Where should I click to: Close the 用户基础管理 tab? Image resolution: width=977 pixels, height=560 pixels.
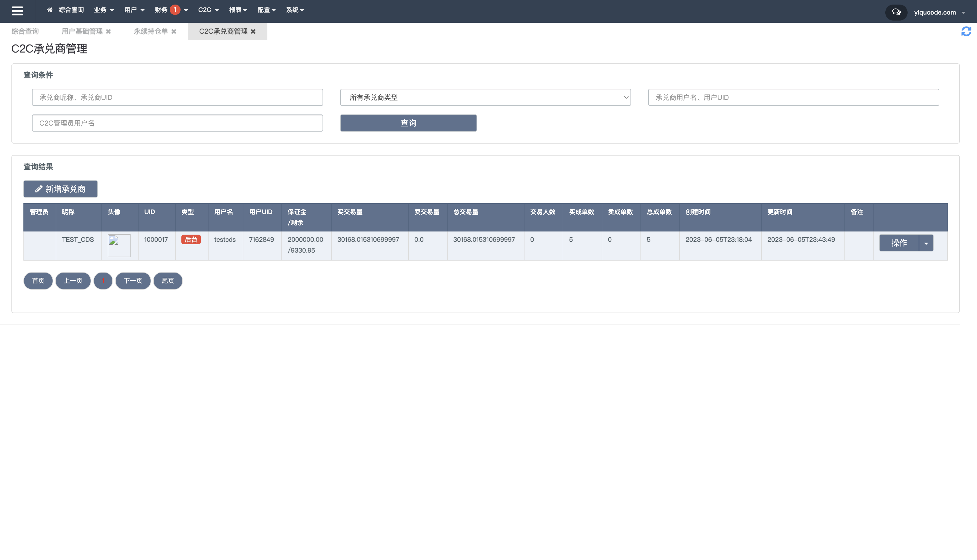pyautogui.click(x=109, y=31)
